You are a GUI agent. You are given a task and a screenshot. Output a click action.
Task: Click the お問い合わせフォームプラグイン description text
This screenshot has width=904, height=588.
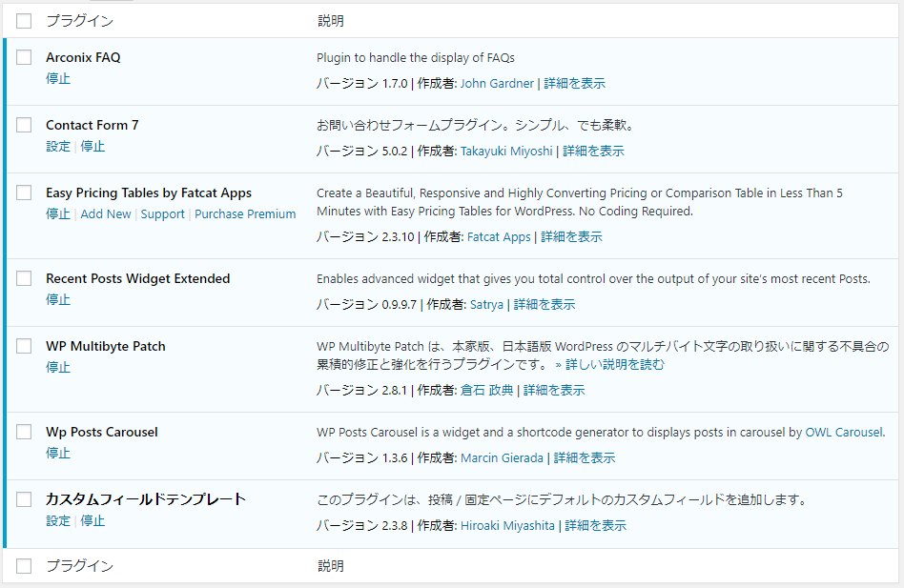[476, 125]
